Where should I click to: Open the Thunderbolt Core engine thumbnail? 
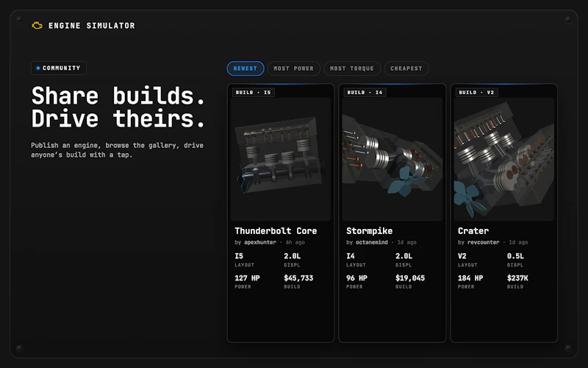[x=281, y=159]
